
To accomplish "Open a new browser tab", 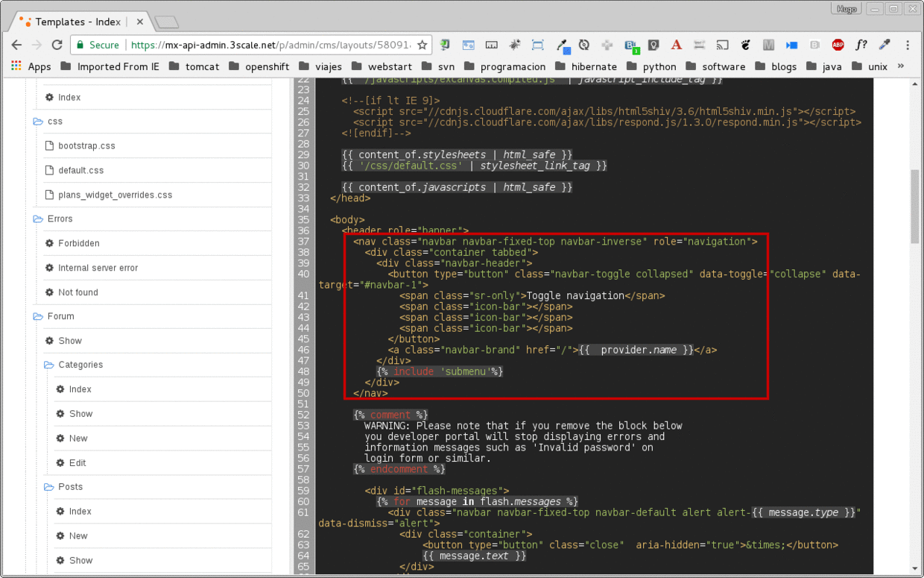I will click(166, 22).
